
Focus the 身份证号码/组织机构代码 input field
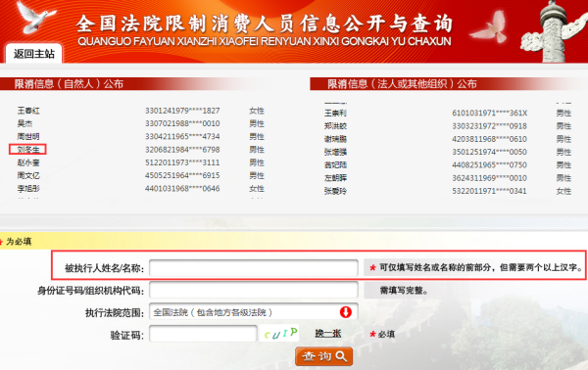(254, 291)
